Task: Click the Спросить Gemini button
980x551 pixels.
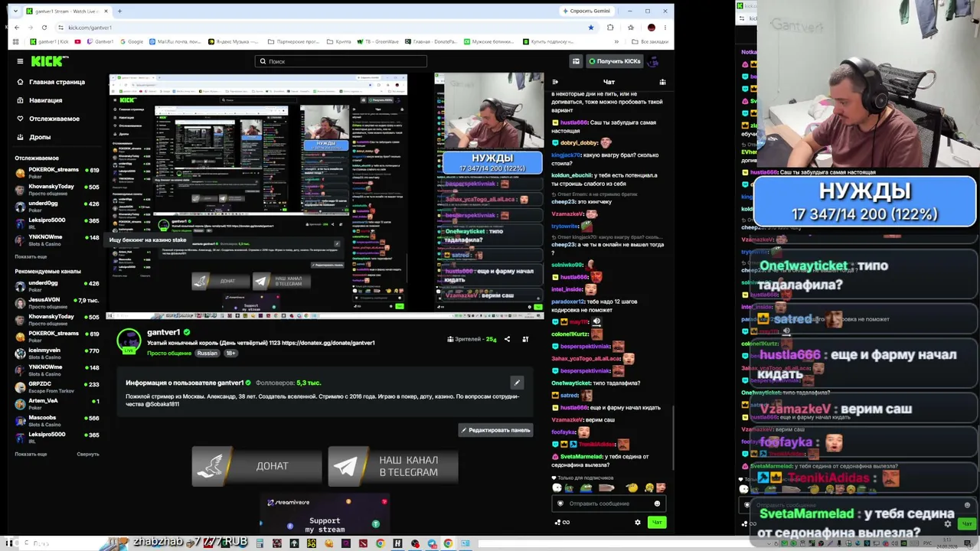Action: [586, 11]
